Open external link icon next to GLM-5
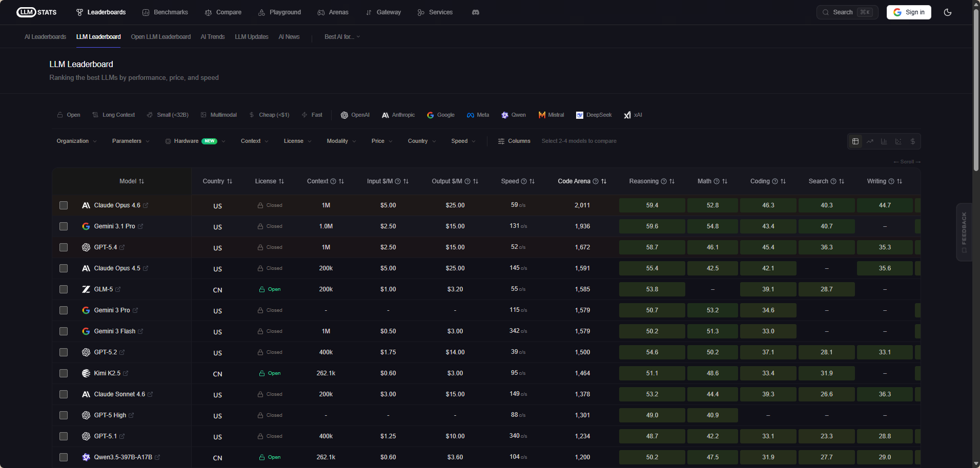 (118, 289)
